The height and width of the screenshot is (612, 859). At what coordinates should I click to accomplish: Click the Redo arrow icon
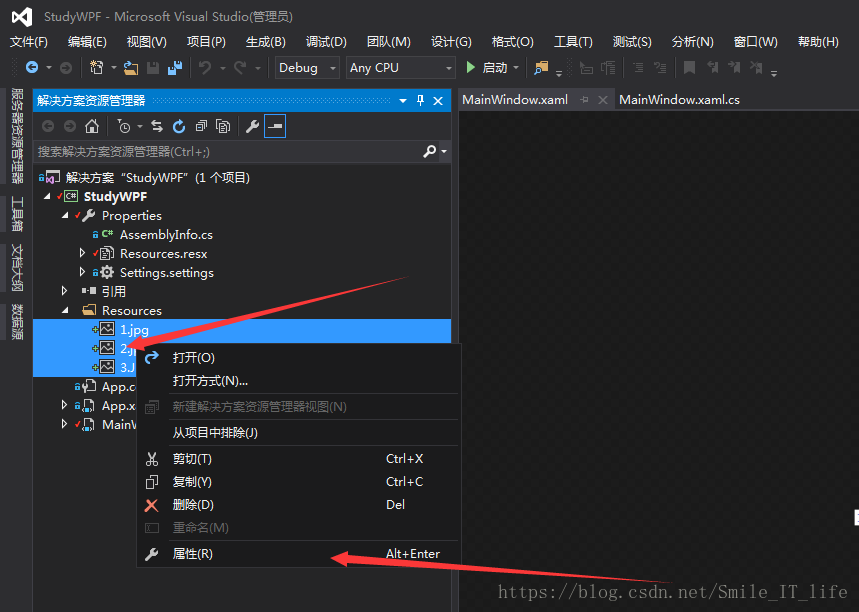coord(240,67)
